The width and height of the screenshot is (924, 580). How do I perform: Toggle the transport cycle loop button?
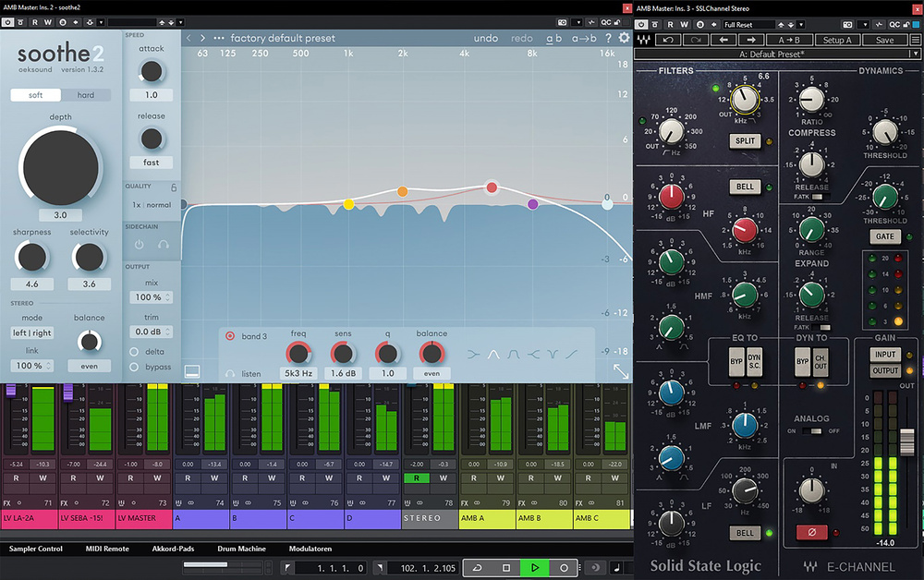(x=478, y=568)
